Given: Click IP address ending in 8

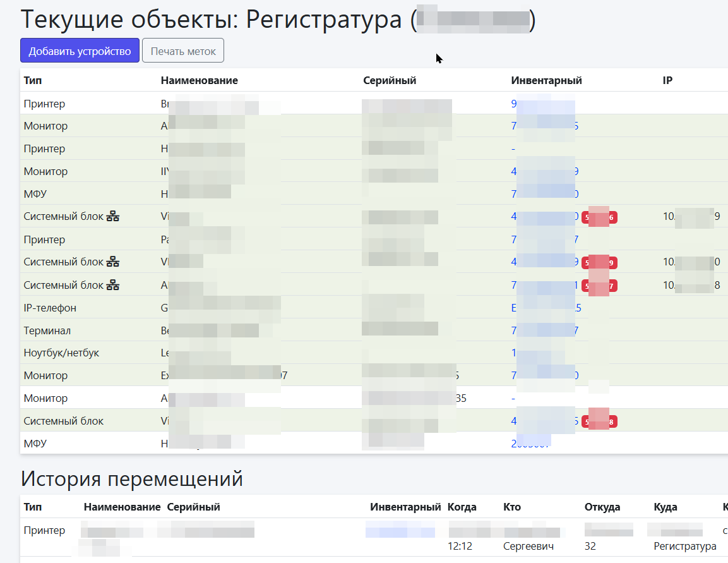Looking at the screenshot, I should 692,285.
